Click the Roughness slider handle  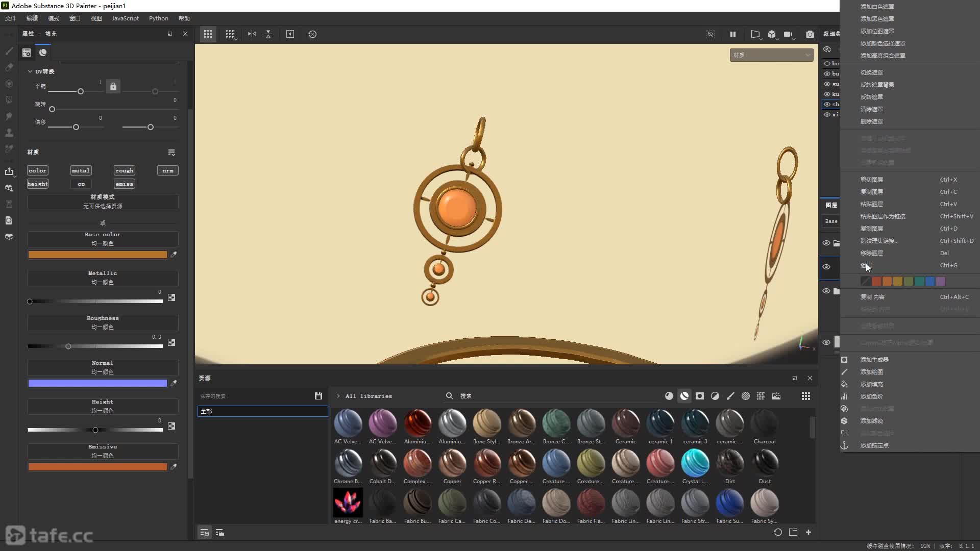pyautogui.click(x=68, y=346)
